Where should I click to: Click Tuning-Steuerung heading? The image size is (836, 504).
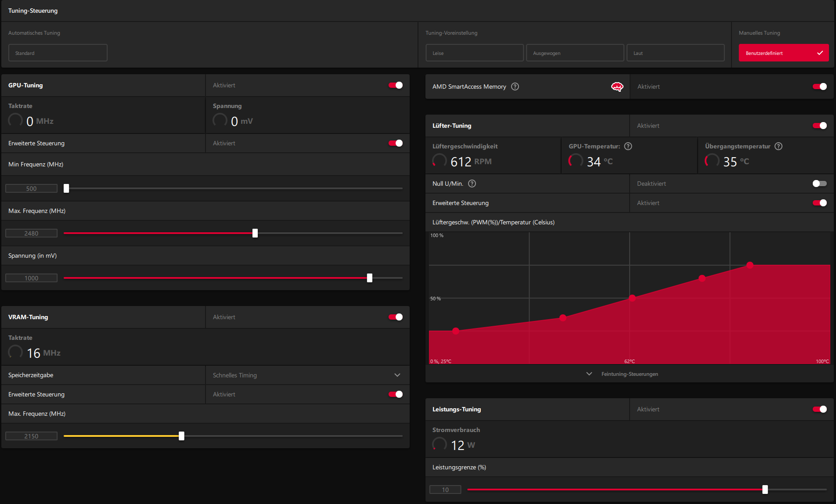coord(33,11)
